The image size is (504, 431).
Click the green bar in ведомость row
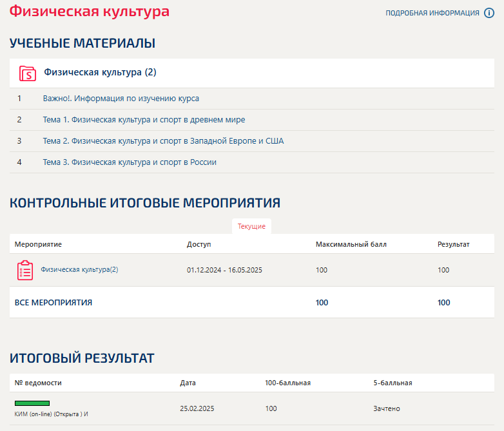(32, 403)
